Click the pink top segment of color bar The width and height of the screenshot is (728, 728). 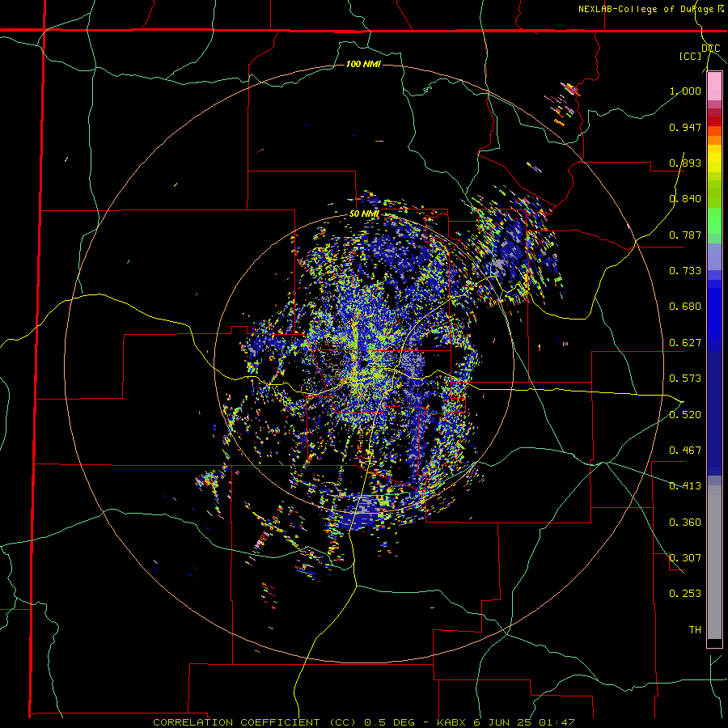714,86
